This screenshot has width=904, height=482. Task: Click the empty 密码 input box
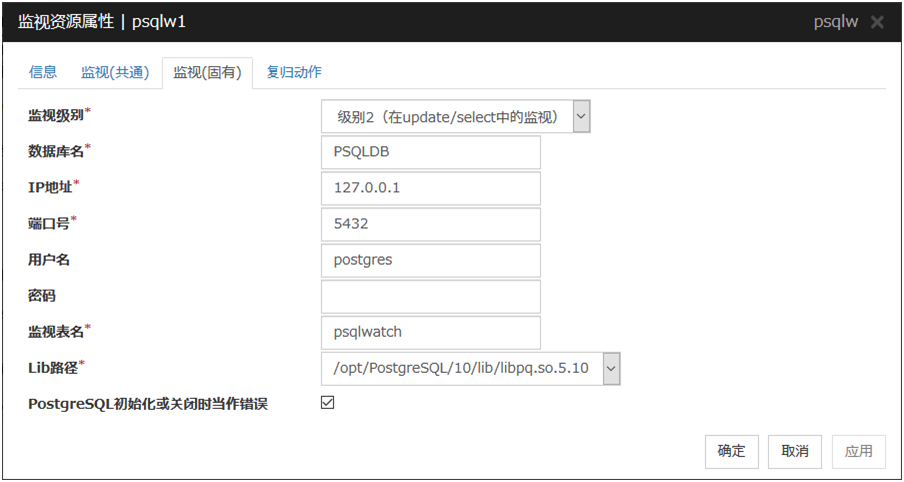click(x=431, y=296)
